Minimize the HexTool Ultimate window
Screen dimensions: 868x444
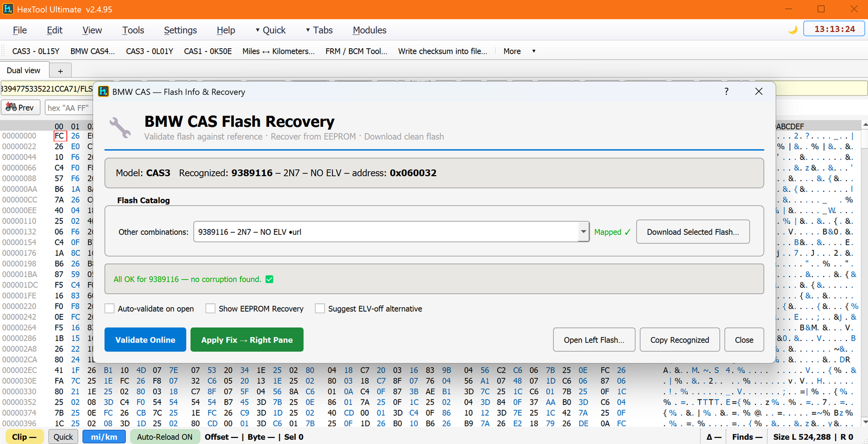789,9
